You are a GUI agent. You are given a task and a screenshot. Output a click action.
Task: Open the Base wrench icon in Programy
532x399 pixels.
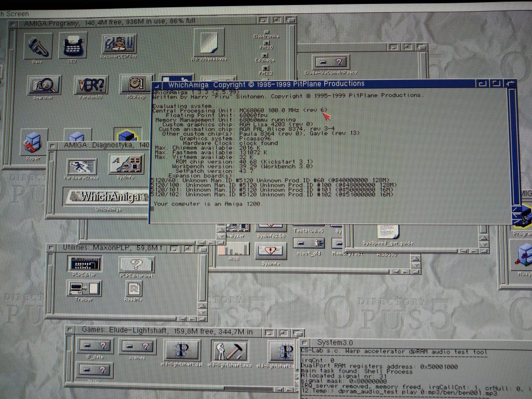[x=38, y=47]
